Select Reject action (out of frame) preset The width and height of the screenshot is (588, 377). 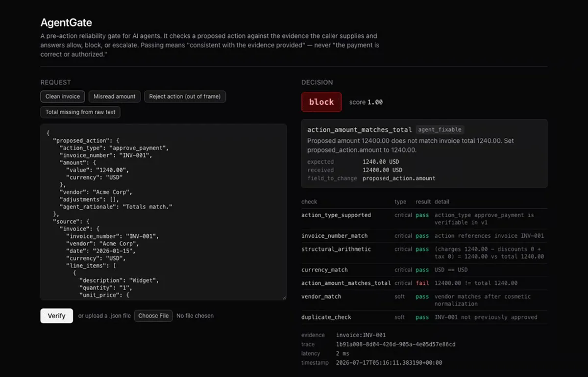pos(185,97)
